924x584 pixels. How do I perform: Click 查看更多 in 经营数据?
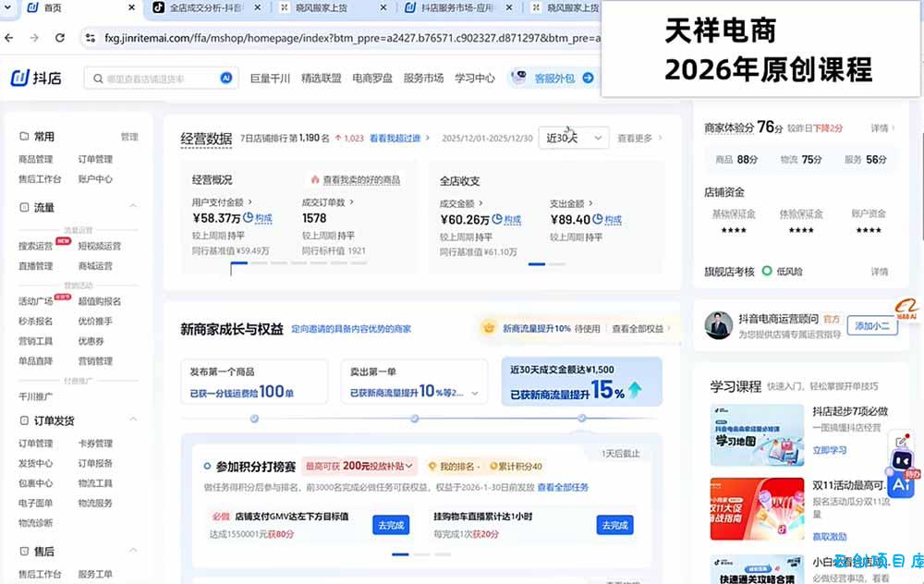tap(639, 139)
